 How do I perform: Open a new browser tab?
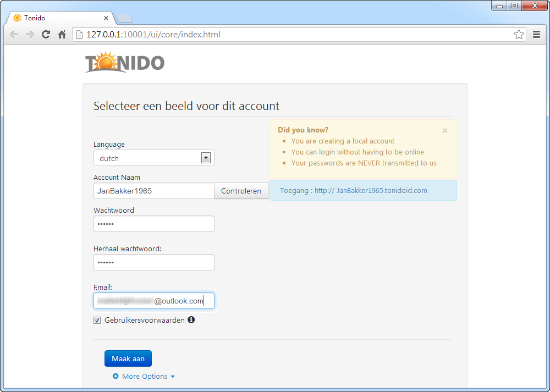pyautogui.click(x=124, y=18)
